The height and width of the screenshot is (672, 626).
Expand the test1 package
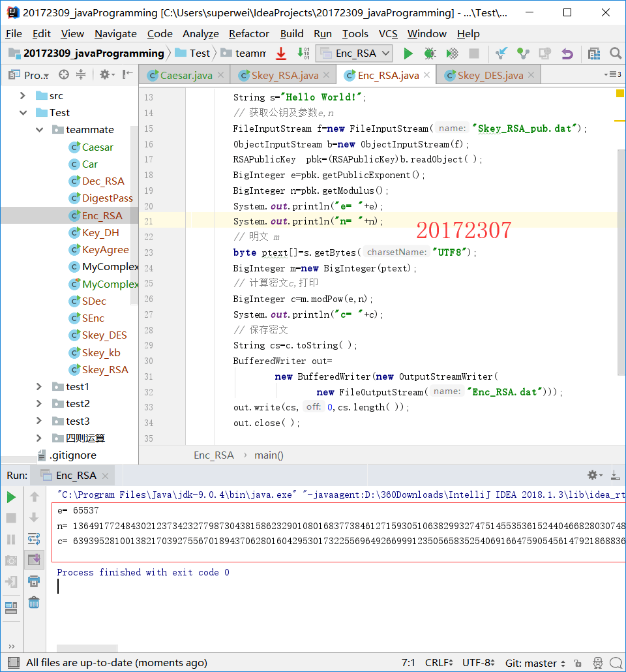[x=39, y=387]
